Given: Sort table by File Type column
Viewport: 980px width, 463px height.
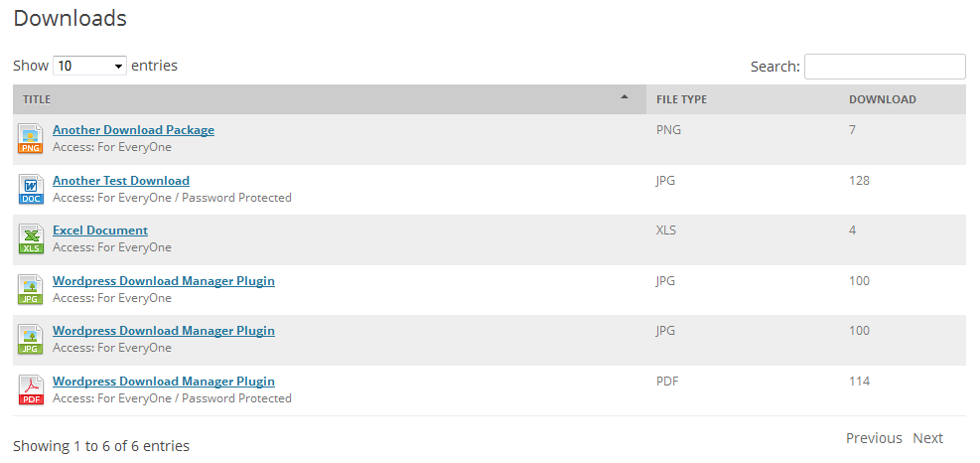Looking at the screenshot, I should pos(743,99).
